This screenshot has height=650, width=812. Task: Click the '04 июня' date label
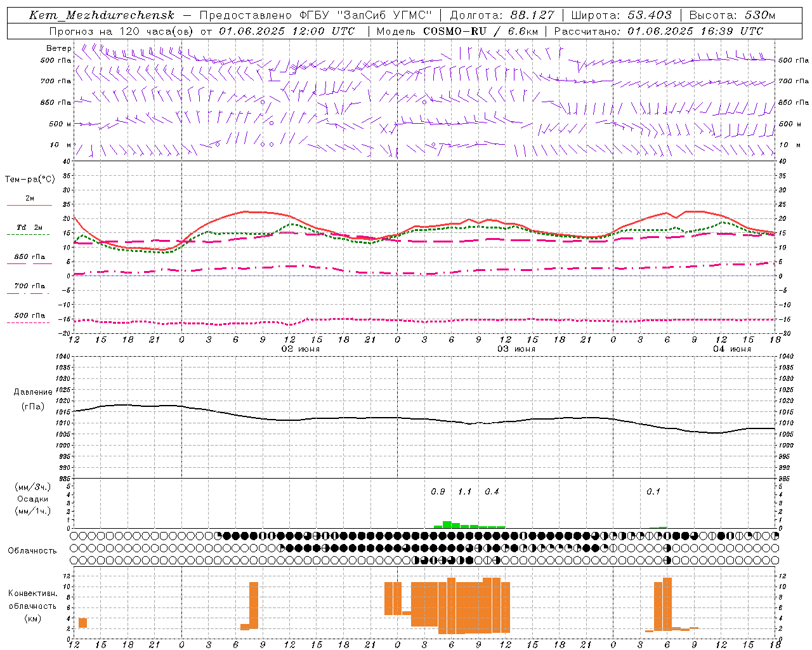(x=732, y=349)
